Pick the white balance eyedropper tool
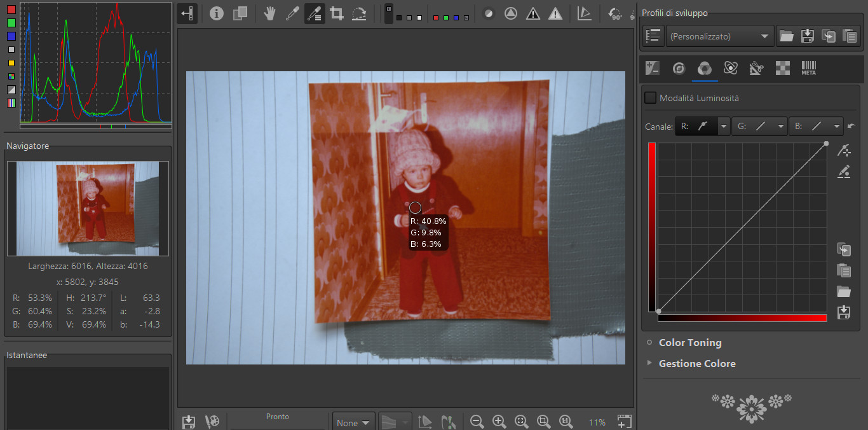This screenshot has width=868, height=430. click(x=292, y=13)
